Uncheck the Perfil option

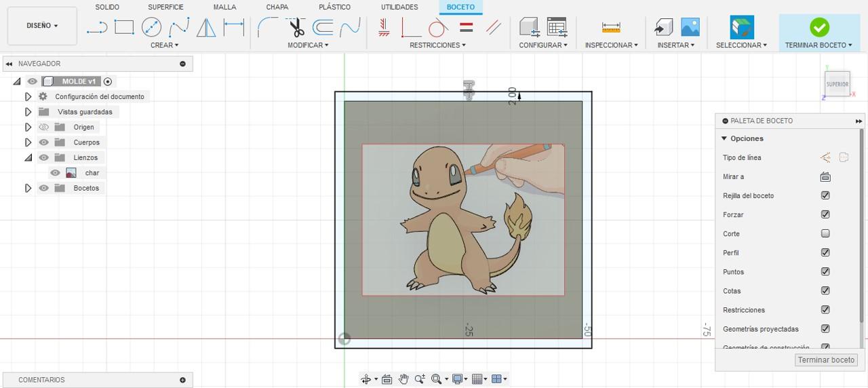tap(825, 252)
